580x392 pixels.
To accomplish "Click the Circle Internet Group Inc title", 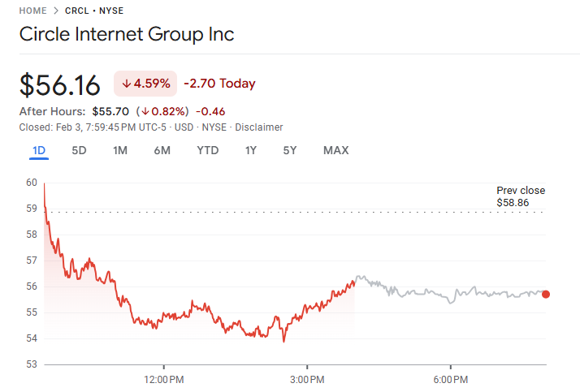I will (127, 34).
